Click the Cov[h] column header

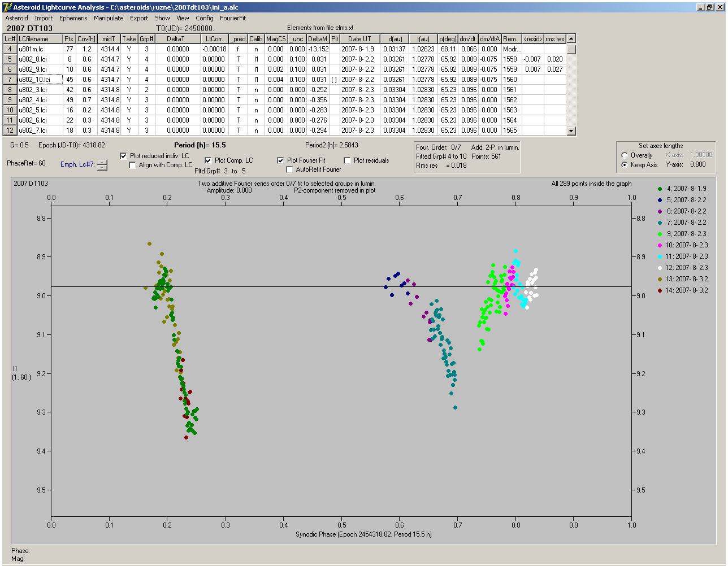pos(86,39)
